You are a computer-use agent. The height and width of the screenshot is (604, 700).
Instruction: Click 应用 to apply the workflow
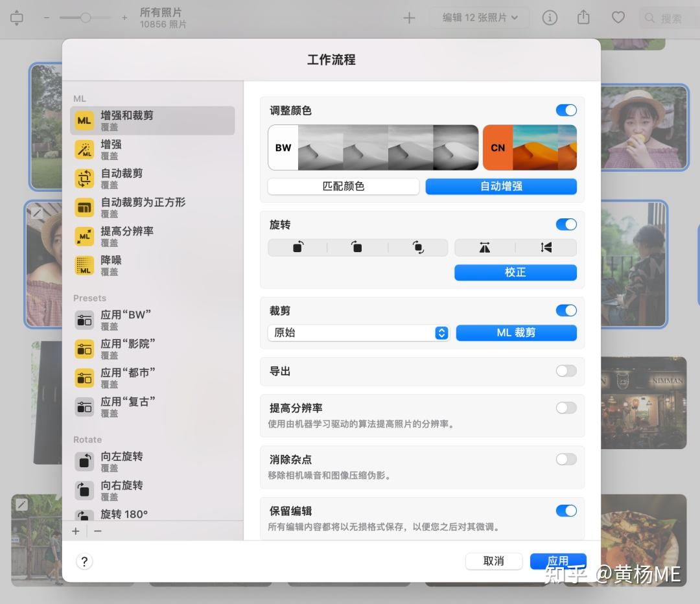[557, 561]
